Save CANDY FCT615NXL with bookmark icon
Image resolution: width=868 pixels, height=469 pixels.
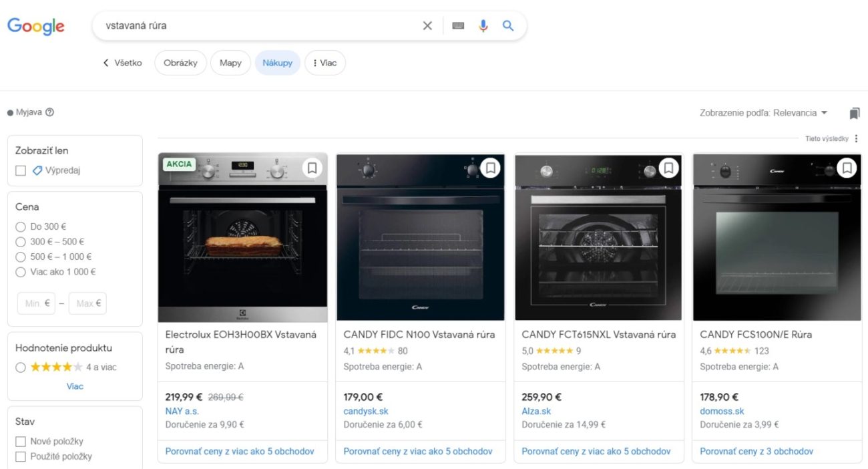click(668, 168)
